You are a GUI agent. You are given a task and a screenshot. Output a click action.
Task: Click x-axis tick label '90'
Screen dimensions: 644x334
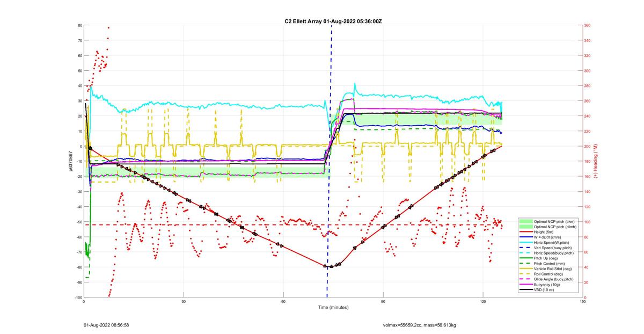tap(383, 301)
